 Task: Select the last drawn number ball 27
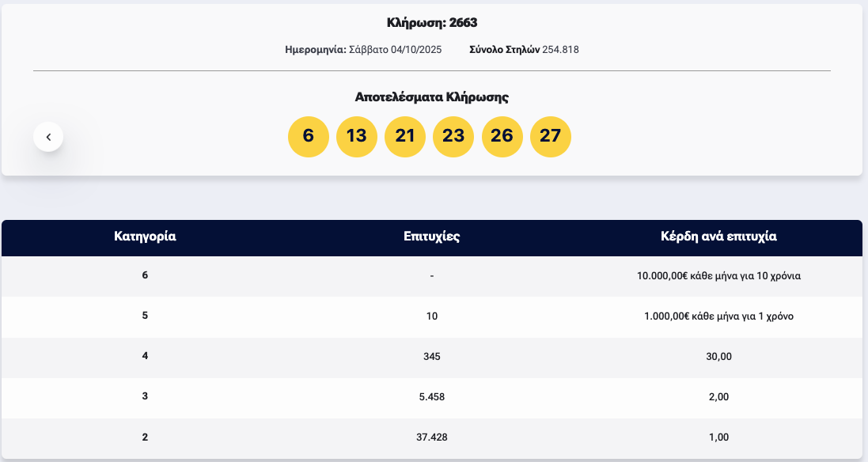tap(550, 136)
